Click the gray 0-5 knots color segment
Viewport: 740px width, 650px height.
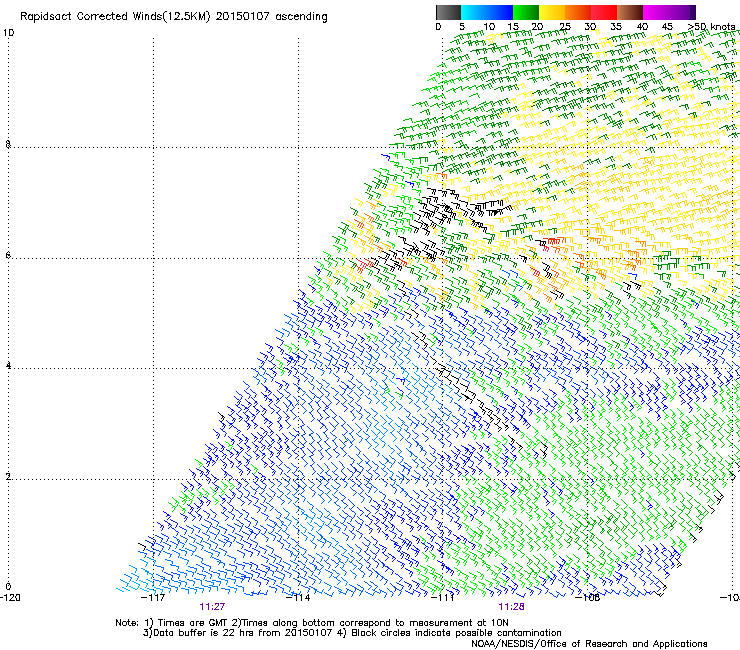(448, 12)
